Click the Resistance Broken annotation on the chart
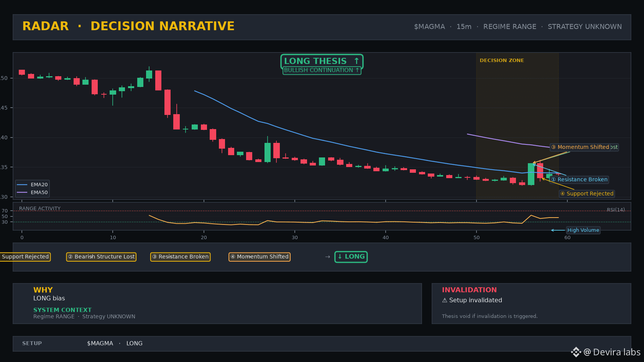Viewport: 644px width, 362px height. pos(580,180)
